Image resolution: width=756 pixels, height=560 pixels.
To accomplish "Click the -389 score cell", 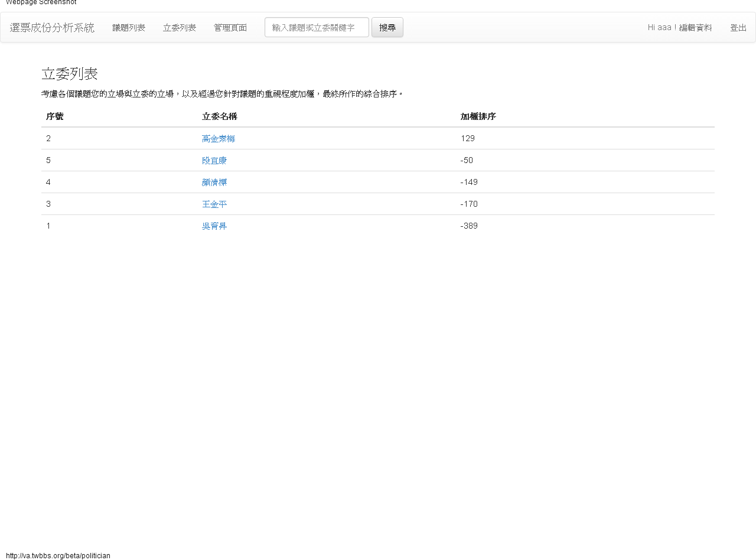I will pyautogui.click(x=469, y=226).
